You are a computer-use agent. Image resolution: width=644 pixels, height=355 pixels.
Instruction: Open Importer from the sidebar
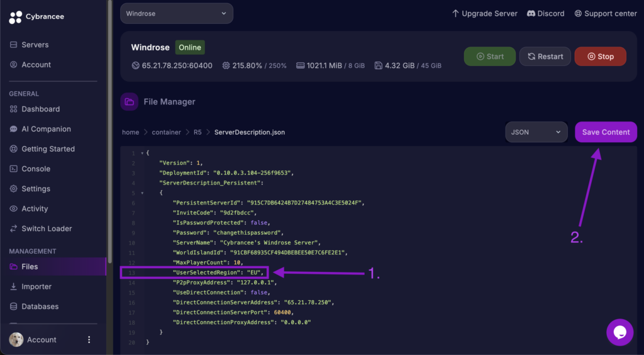pos(36,286)
